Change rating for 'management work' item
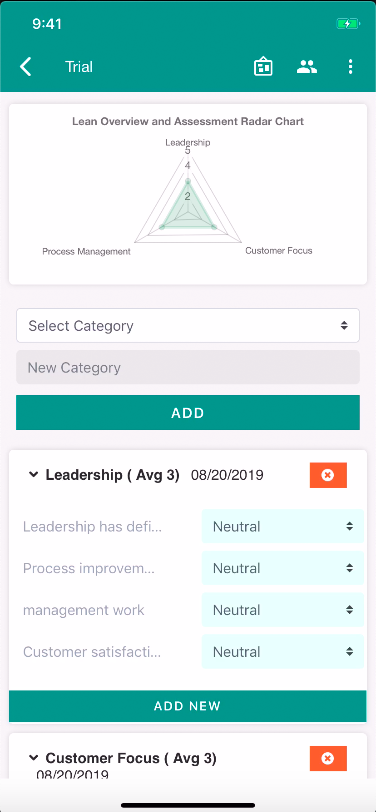 coord(283,610)
